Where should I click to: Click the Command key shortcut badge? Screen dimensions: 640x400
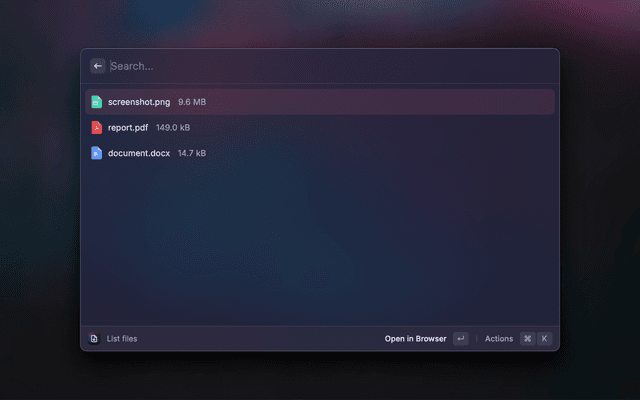pos(527,338)
